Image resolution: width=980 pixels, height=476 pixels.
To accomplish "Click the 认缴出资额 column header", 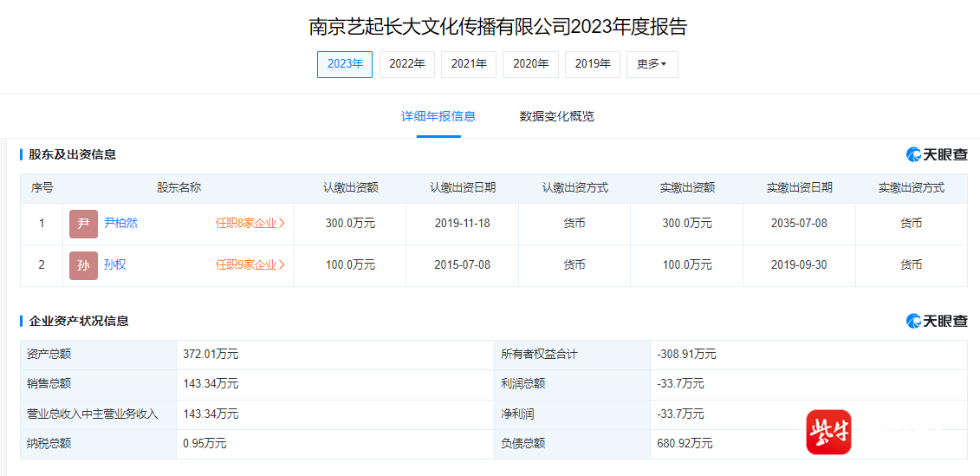I will tap(350, 187).
